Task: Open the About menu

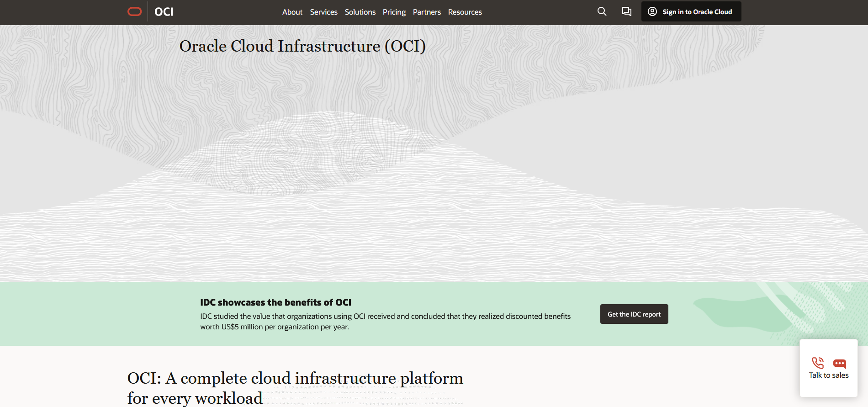Action: click(x=292, y=12)
